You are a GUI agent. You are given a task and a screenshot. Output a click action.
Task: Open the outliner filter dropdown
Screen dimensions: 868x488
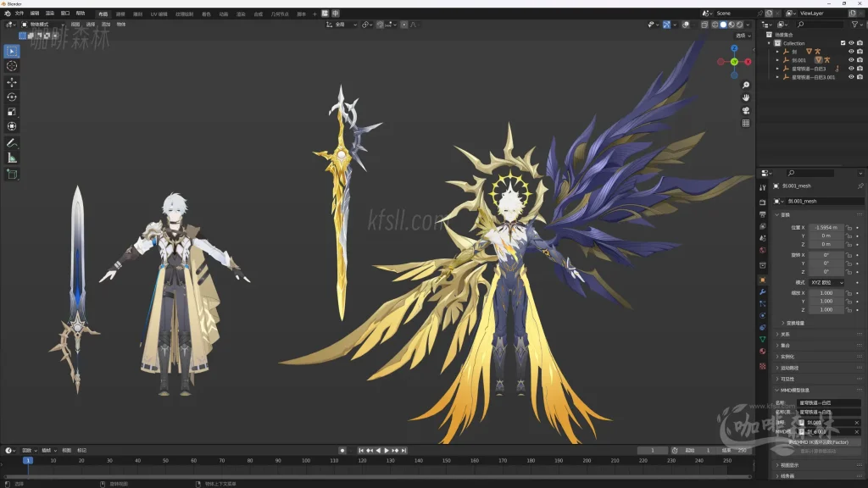[x=856, y=25]
